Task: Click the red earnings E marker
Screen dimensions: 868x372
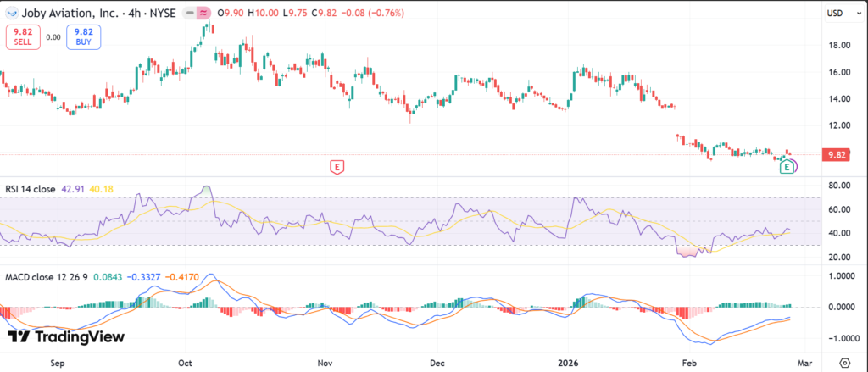Action: coord(337,167)
